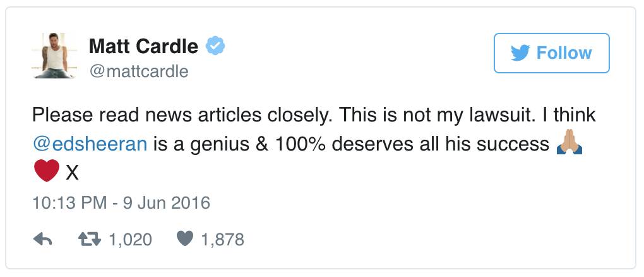Click the Matt Cardle display name
The image size is (644, 277).
(x=143, y=46)
